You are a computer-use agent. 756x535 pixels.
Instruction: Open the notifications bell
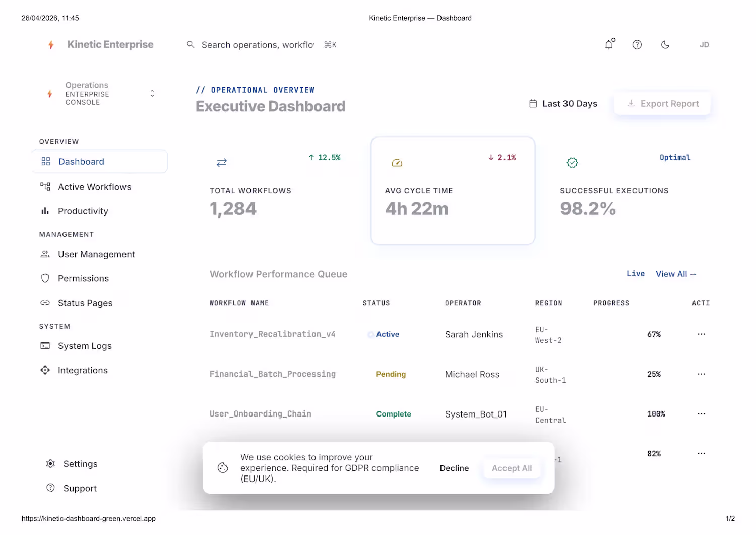pos(609,45)
